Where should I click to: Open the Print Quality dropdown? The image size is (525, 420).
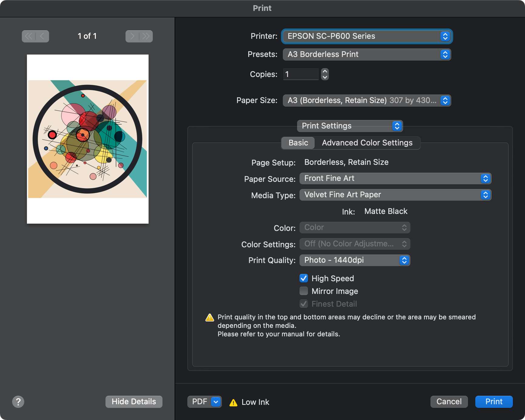point(355,260)
